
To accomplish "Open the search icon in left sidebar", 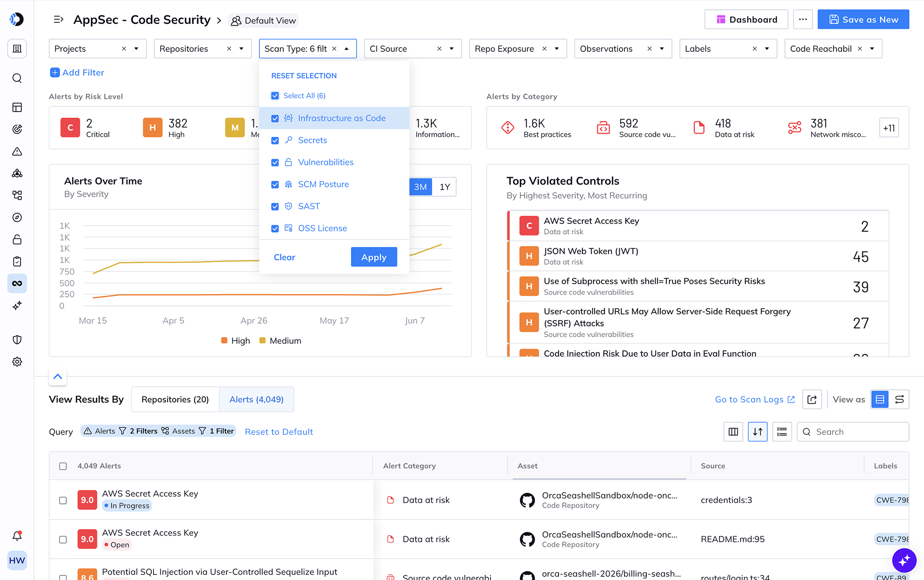I will pyautogui.click(x=17, y=78).
